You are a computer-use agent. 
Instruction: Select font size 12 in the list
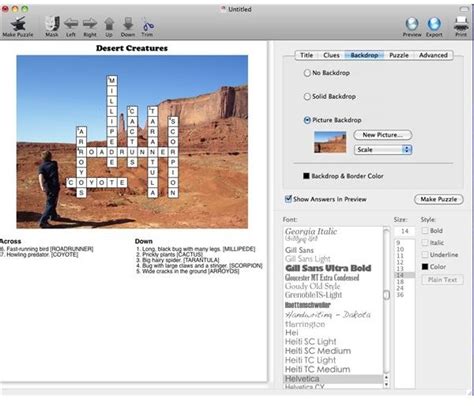[405, 262]
